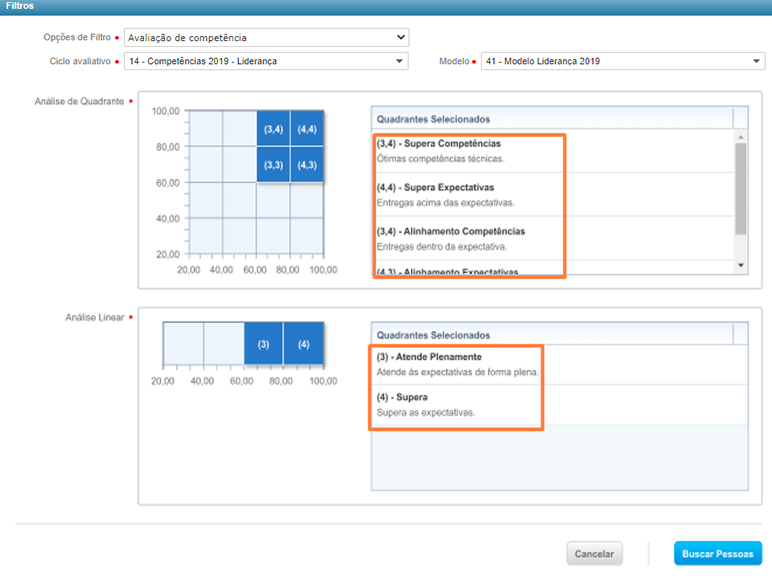The image size is (772, 580).
Task: Click the Buscar Pessoas button
Action: point(717,553)
